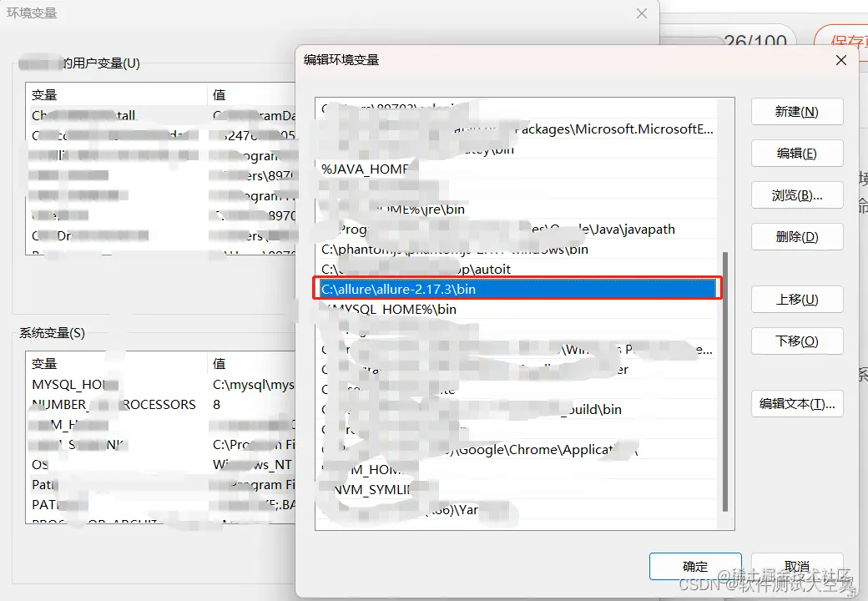868x601 pixels.
Task: Move the entry up with 上移(U)
Action: (796, 300)
